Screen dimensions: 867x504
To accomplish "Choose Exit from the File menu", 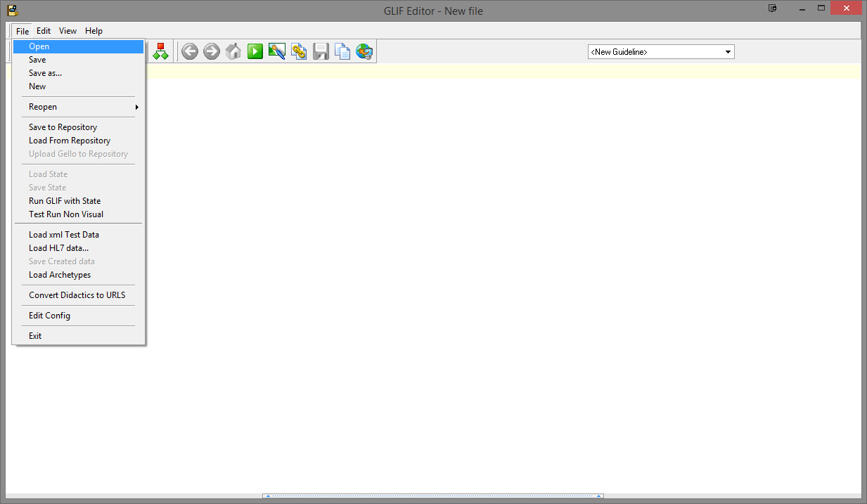I will coord(79,336).
